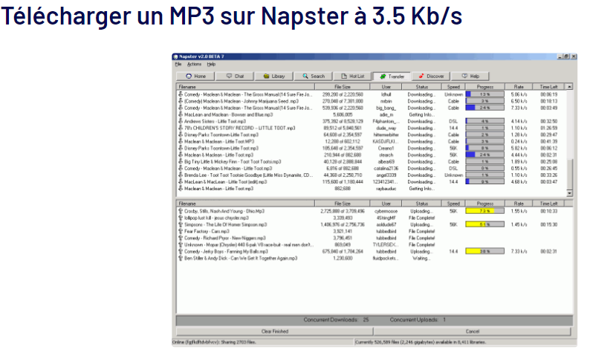The height and width of the screenshot is (364, 616).
Task: Switch to the Search tab
Action: click(x=313, y=77)
